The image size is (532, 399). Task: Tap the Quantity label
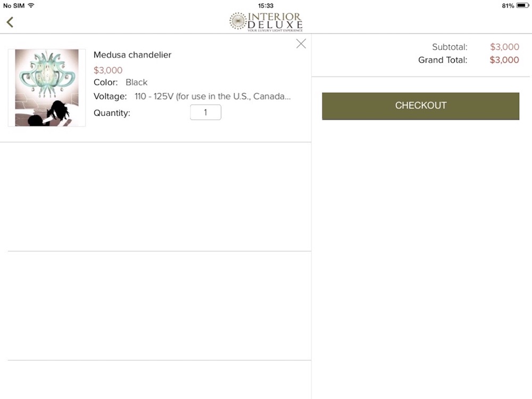click(112, 113)
